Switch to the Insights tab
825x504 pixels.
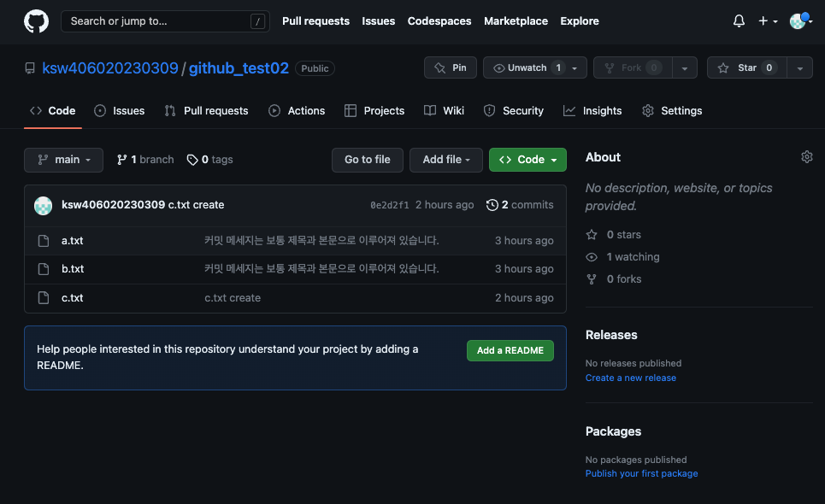tap(592, 111)
